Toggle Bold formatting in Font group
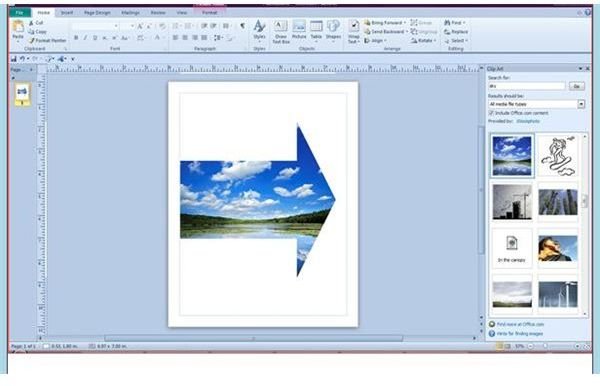 [76, 38]
